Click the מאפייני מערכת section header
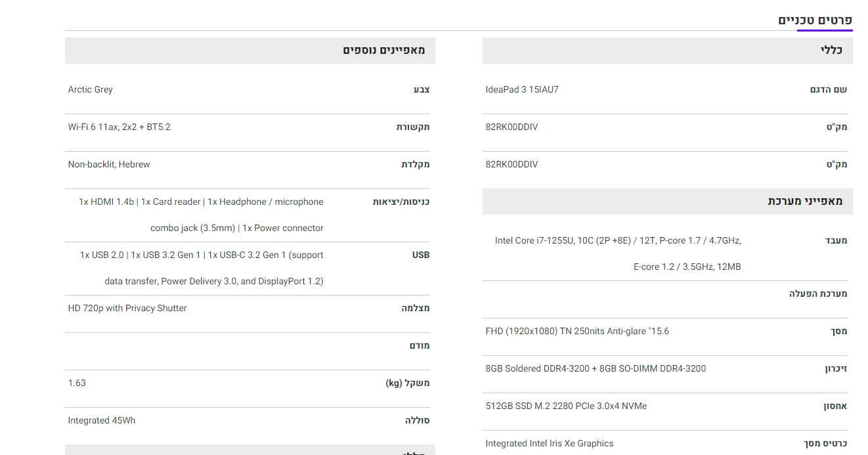868x455 pixels. pyautogui.click(x=667, y=202)
